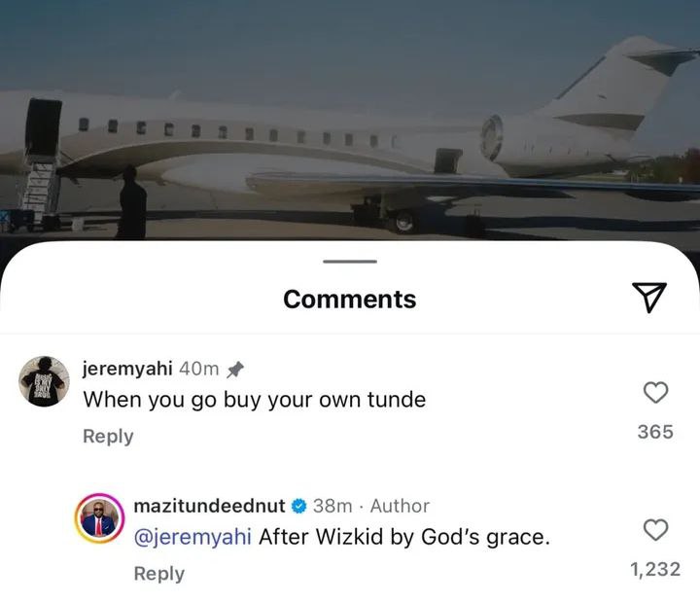700x602 pixels.
Task: Tap the "When you go buy your own tunde" comment
Action: [x=254, y=399]
